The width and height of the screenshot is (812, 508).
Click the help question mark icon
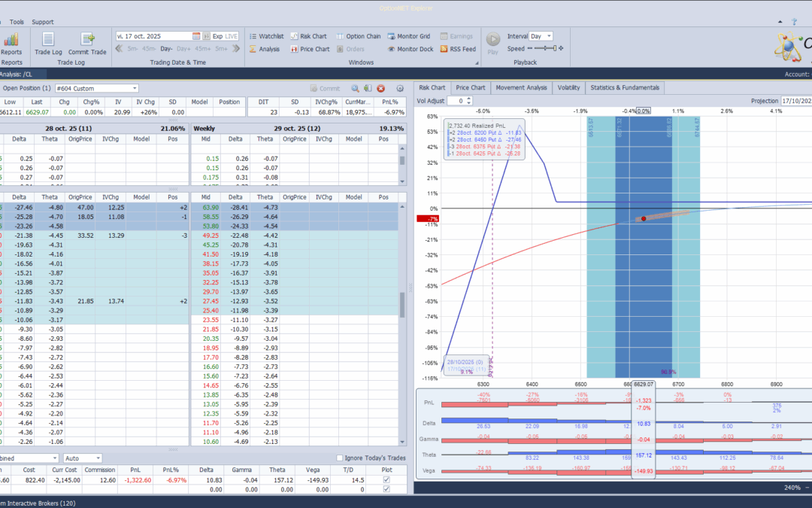pos(794,22)
